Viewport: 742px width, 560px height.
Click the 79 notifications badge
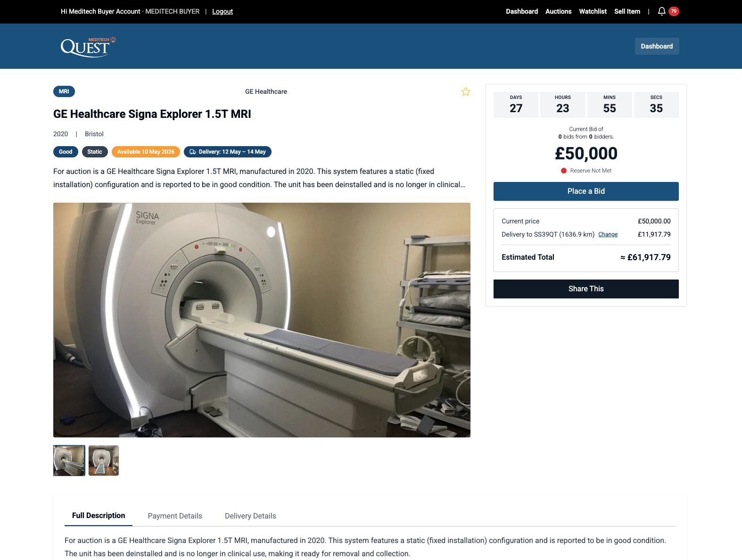674,11
